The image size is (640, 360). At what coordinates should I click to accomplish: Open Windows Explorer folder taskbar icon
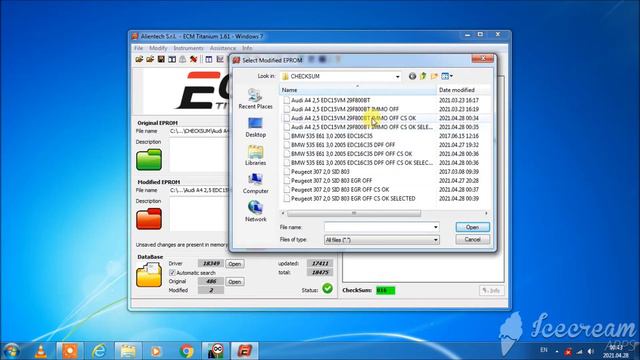coord(128,351)
